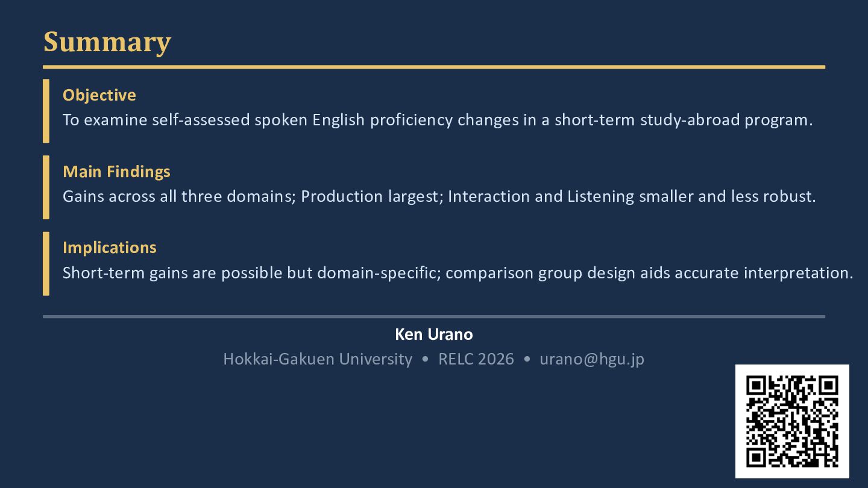
Task: Click the Ken Urano author name
Action: click(x=433, y=334)
